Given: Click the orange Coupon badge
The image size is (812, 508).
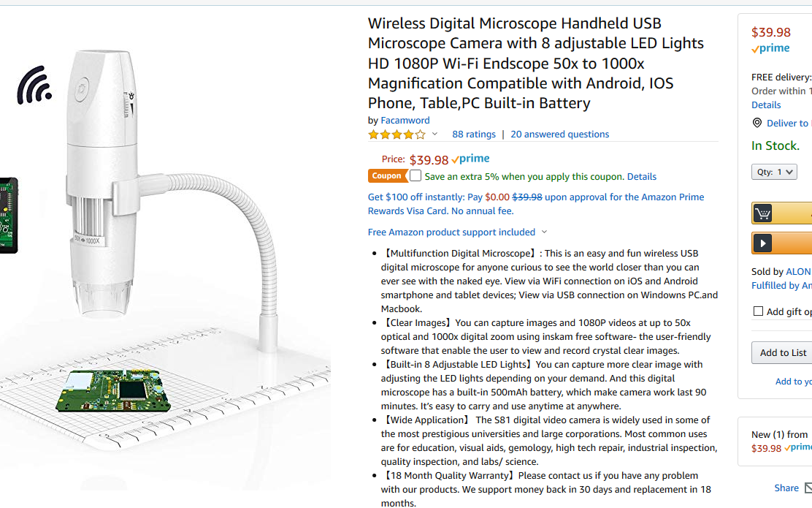Looking at the screenshot, I should point(386,176).
